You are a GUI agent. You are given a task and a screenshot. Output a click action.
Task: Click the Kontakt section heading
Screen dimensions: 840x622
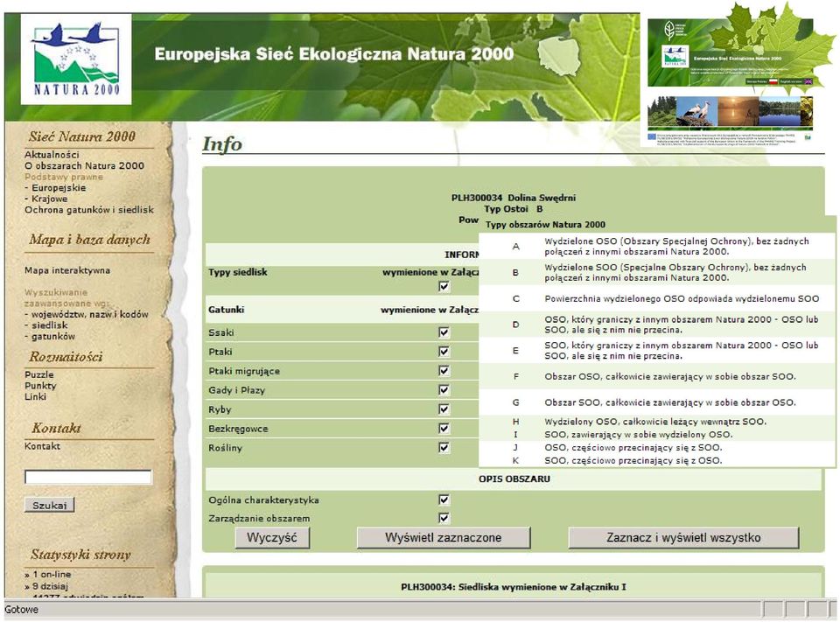(56, 428)
